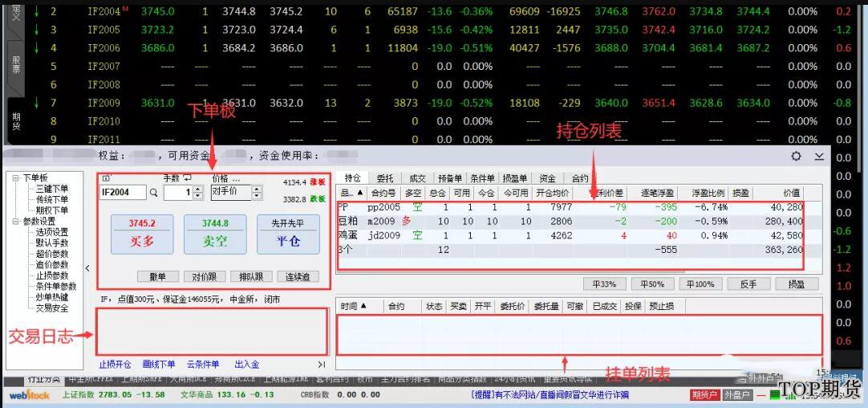Select 交易安全 in the tree
The width and height of the screenshot is (868, 408).
coord(53,308)
